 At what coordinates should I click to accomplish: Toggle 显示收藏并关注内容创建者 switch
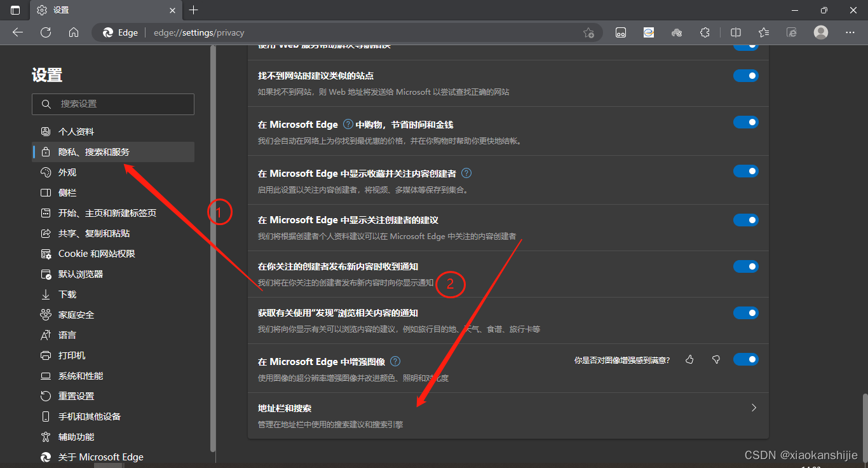[x=746, y=171]
